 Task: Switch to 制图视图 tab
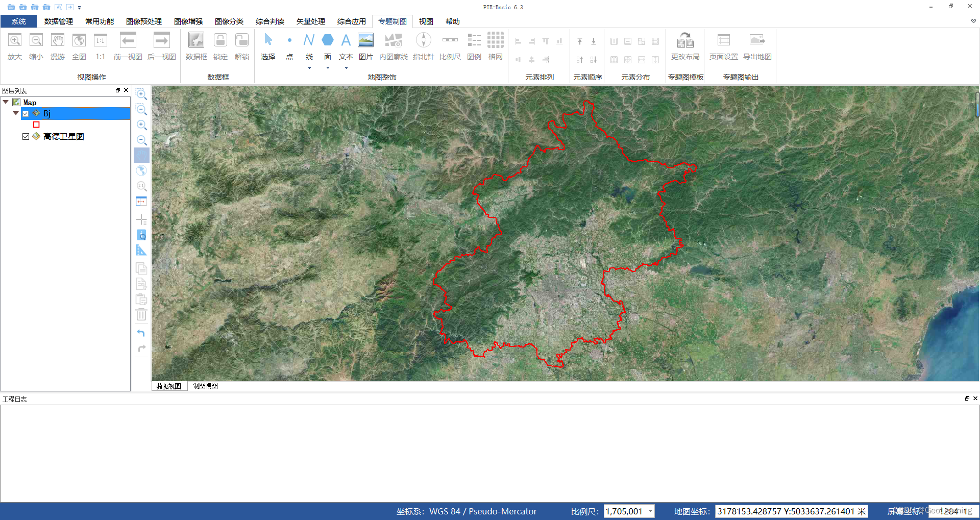[x=206, y=386]
